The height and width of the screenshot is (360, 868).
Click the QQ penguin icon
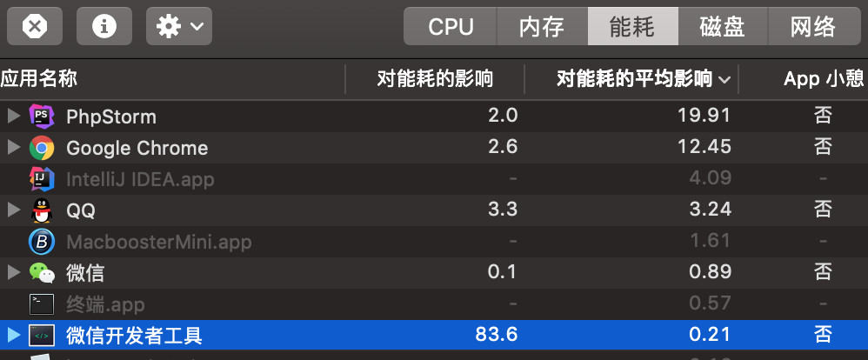(42, 210)
